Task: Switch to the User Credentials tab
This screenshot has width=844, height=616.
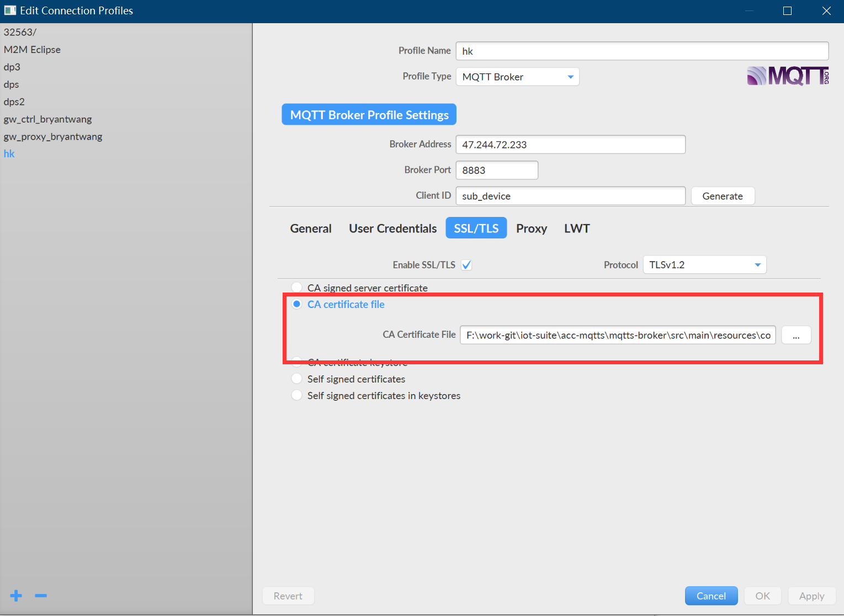Action: [392, 229]
